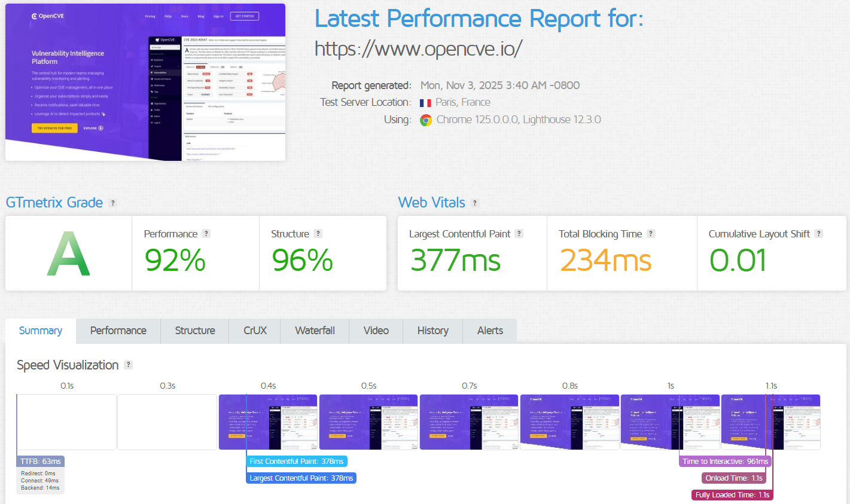Click the grade A letter icon
Viewport: 850px width, 504px height.
[x=68, y=254]
